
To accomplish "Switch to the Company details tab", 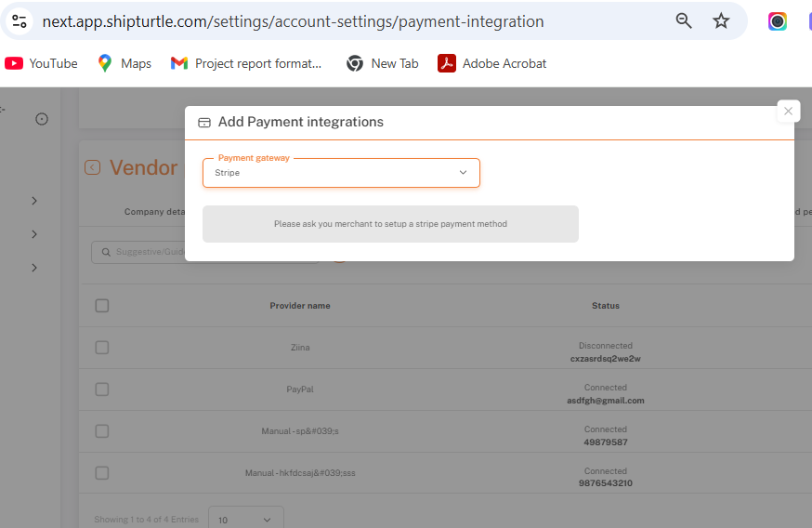I will coord(154,211).
